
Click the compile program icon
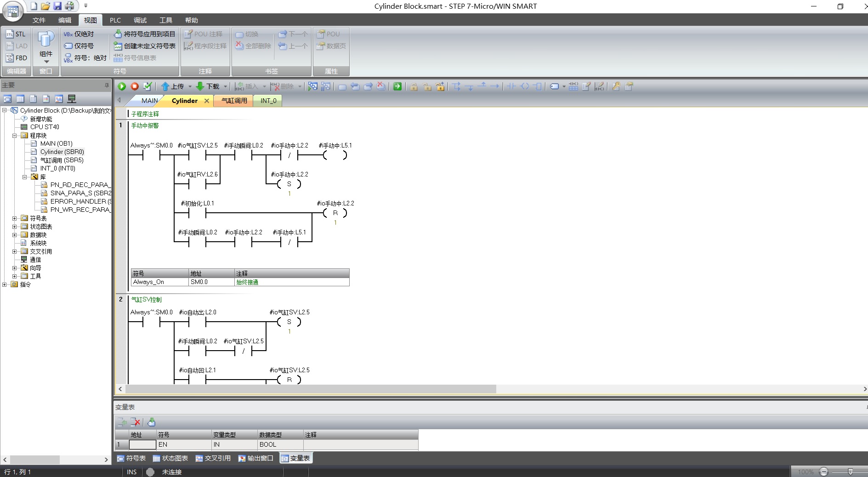coord(148,86)
